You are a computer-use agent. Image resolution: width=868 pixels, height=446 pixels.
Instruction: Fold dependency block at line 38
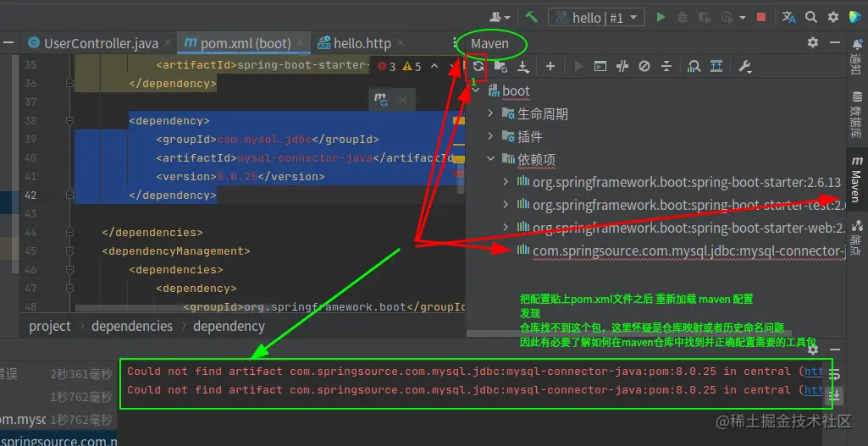pos(69,121)
